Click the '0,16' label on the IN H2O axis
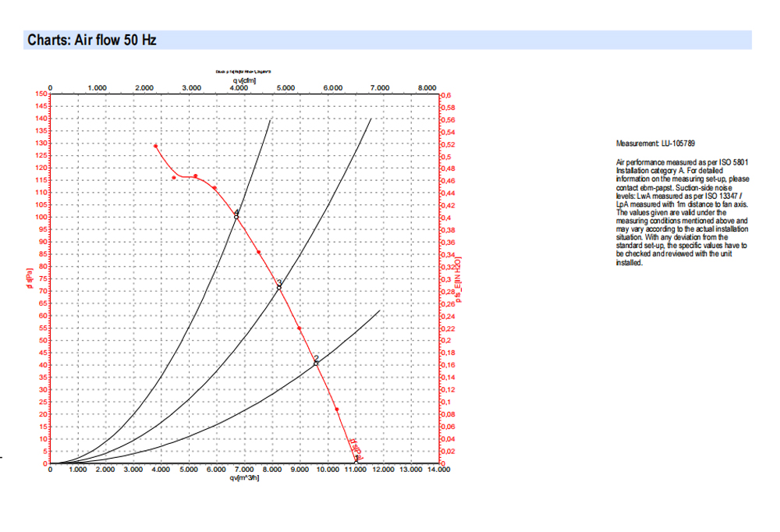 [x=448, y=365]
